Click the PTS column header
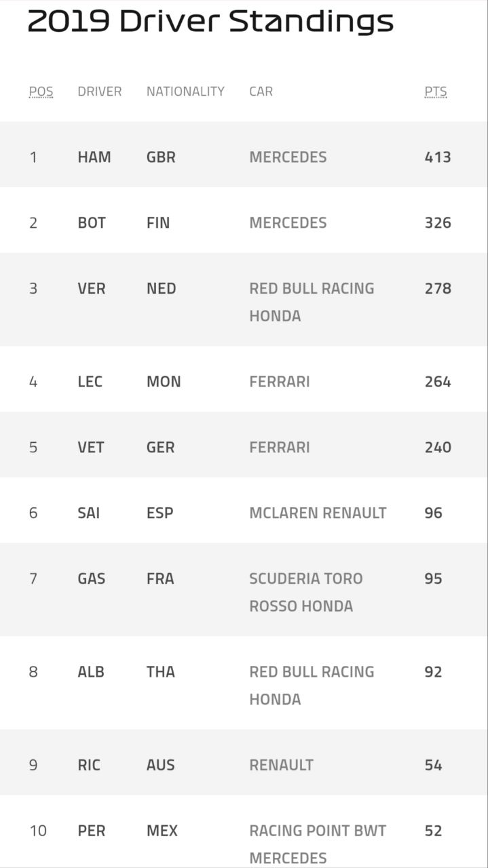Image resolution: width=488 pixels, height=868 pixels. pos(436,92)
